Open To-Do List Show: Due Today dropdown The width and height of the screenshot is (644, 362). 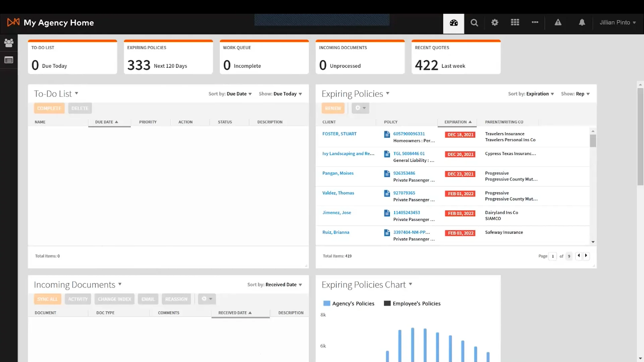tap(280, 94)
